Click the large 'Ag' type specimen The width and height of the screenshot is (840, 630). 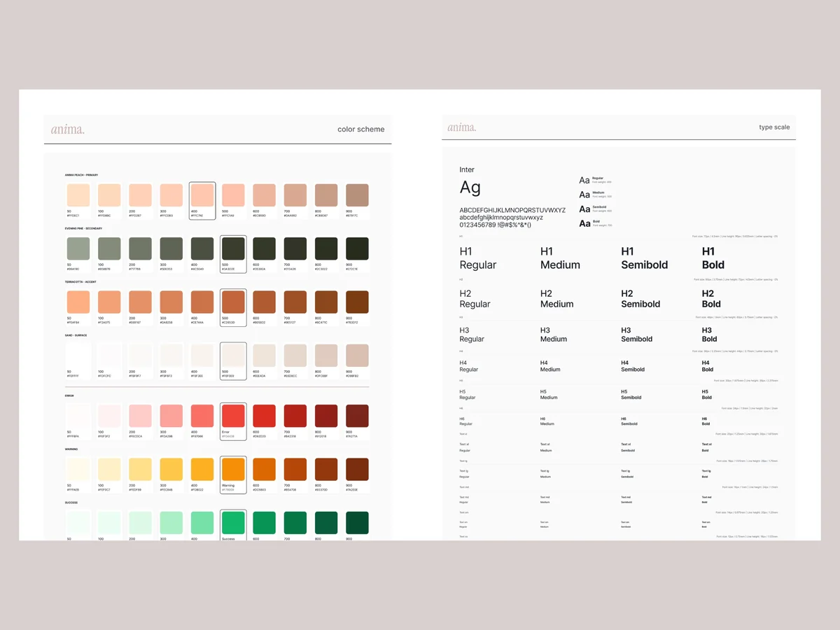pos(470,188)
